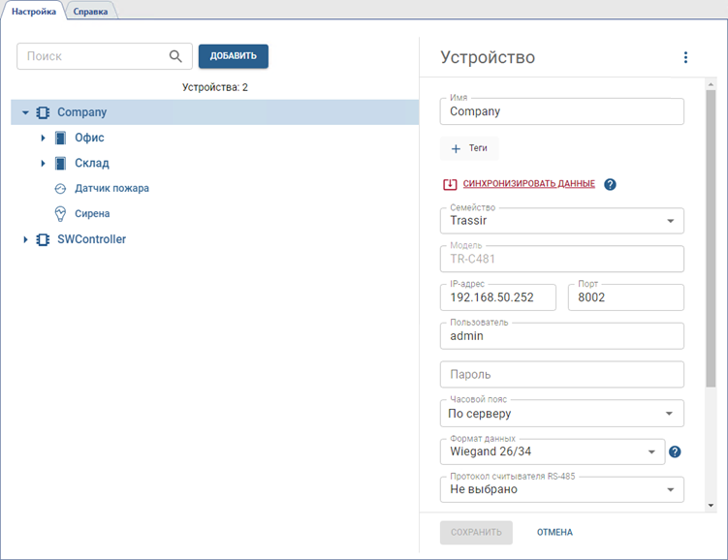Expand the SWController tree node

point(25,239)
